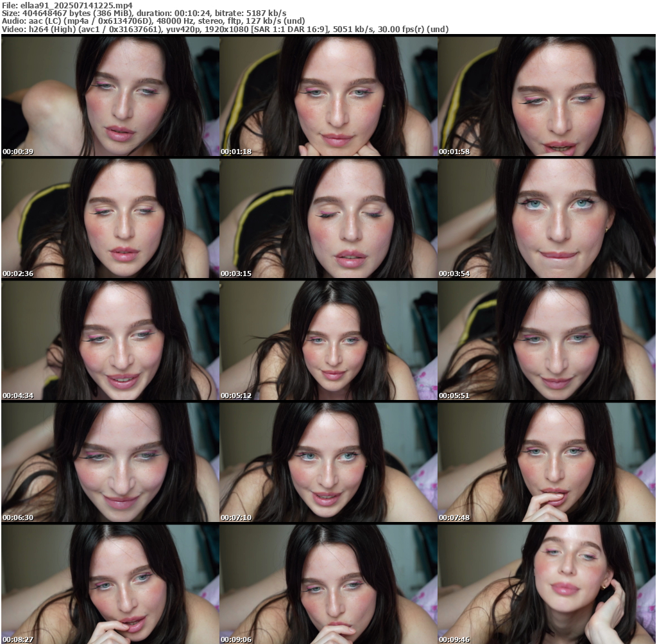
Task: Select the 00:03:15 preview frame
Action: coord(328,218)
